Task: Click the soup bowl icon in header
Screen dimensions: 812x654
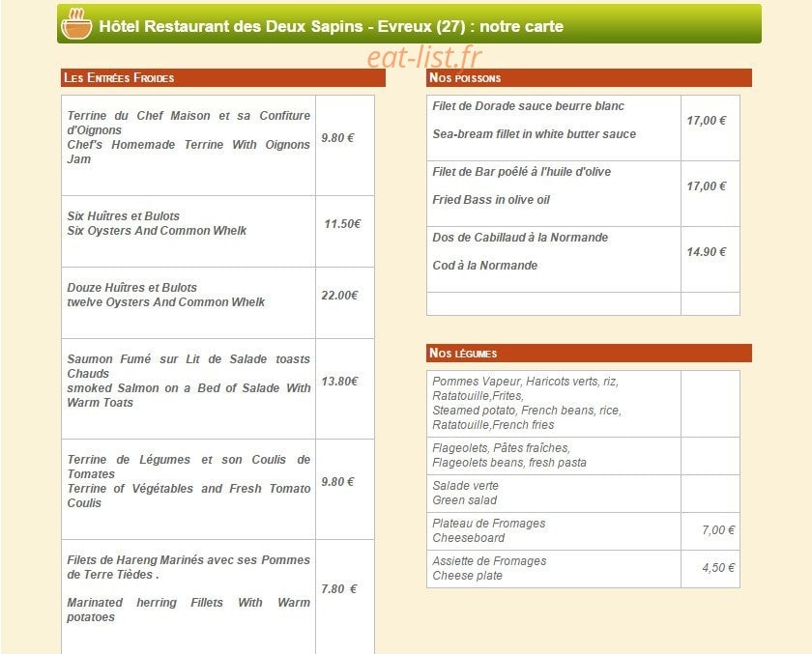Action: pyautogui.click(x=76, y=24)
